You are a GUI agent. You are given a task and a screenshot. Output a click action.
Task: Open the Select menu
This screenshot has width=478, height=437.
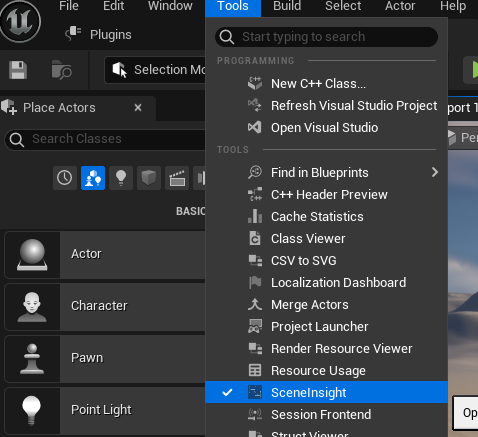click(343, 6)
